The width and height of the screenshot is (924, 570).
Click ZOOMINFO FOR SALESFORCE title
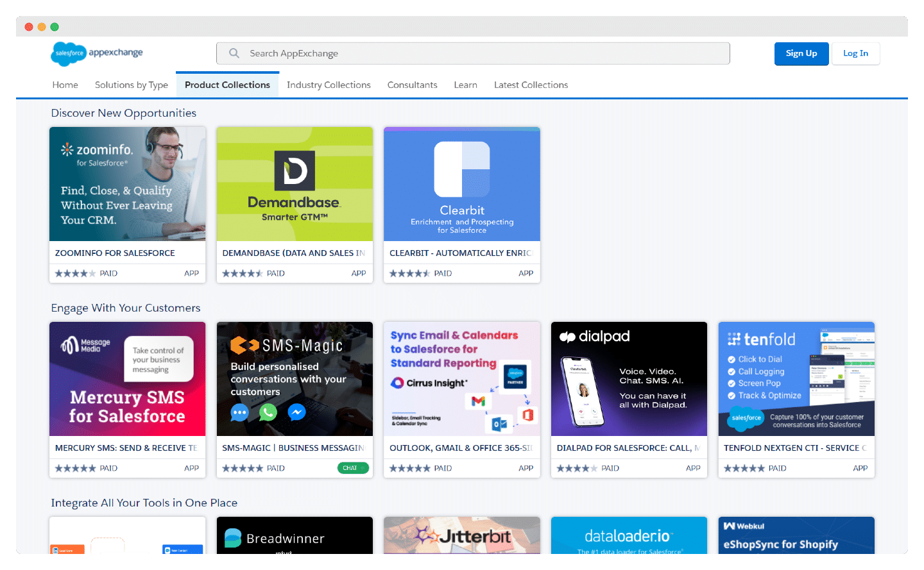click(115, 253)
